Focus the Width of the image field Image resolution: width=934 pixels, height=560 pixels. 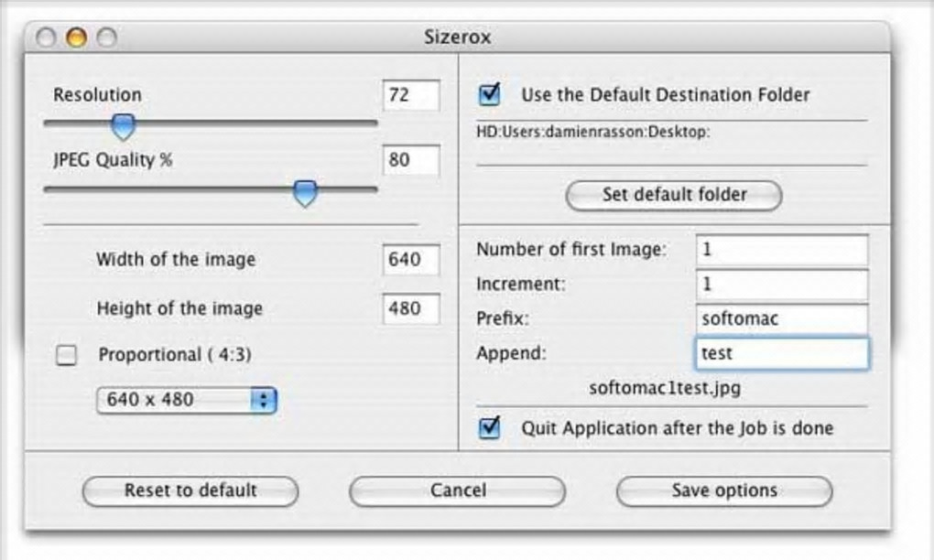411,260
